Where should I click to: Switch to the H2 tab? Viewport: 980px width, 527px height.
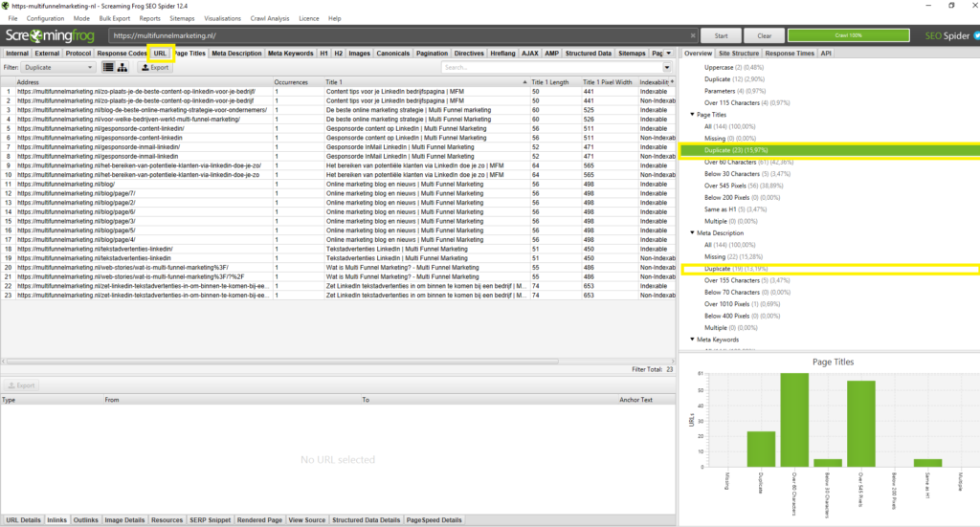click(x=338, y=53)
